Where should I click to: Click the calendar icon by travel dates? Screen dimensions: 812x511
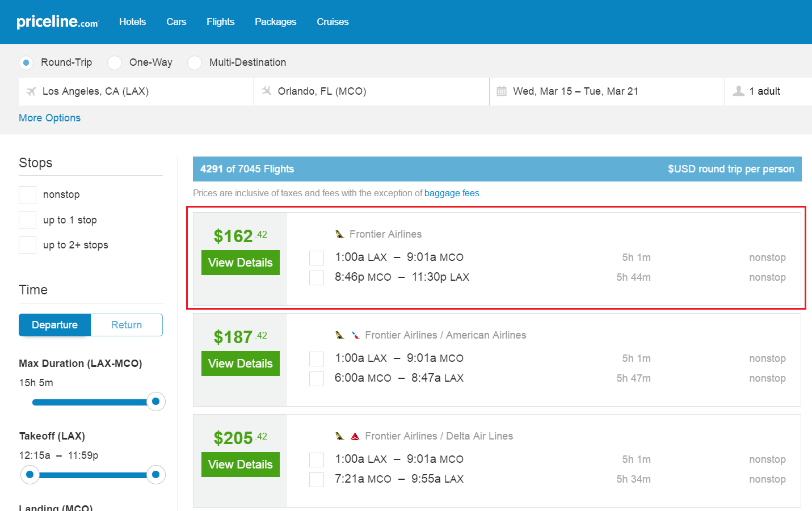(502, 91)
